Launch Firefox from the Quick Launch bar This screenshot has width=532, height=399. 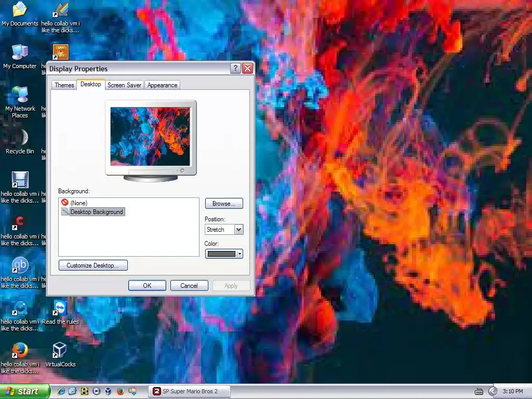pos(120,391)
